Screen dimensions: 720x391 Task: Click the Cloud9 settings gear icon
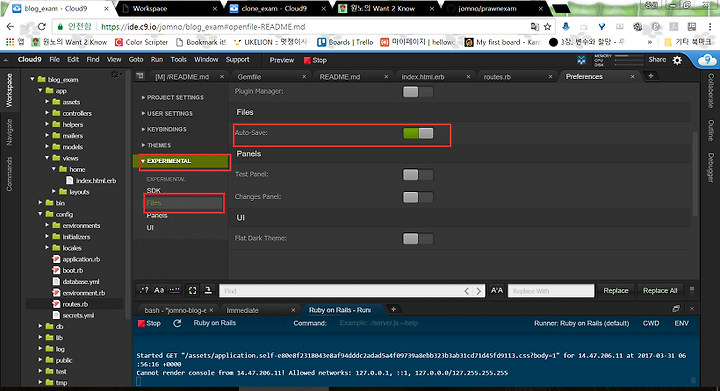[x=677, y=60]
